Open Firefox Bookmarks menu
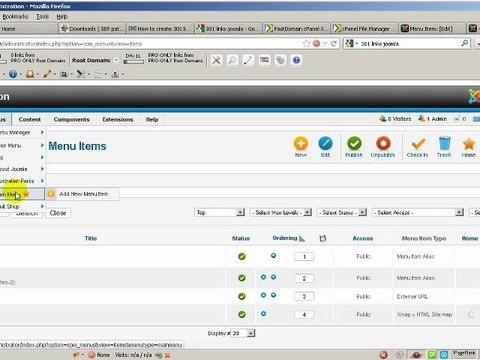The height and width of the screenshot is (360, 480). [15, 16]
